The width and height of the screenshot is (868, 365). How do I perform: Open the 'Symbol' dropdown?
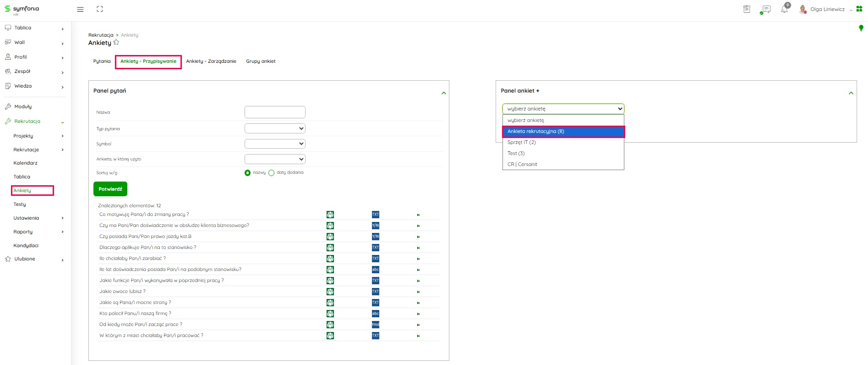coord(275,144)
